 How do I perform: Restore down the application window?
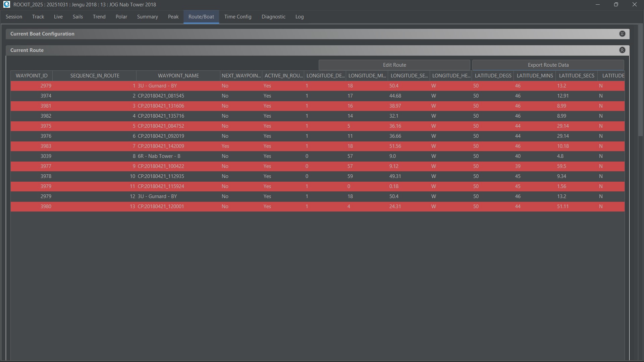(616, 5)
